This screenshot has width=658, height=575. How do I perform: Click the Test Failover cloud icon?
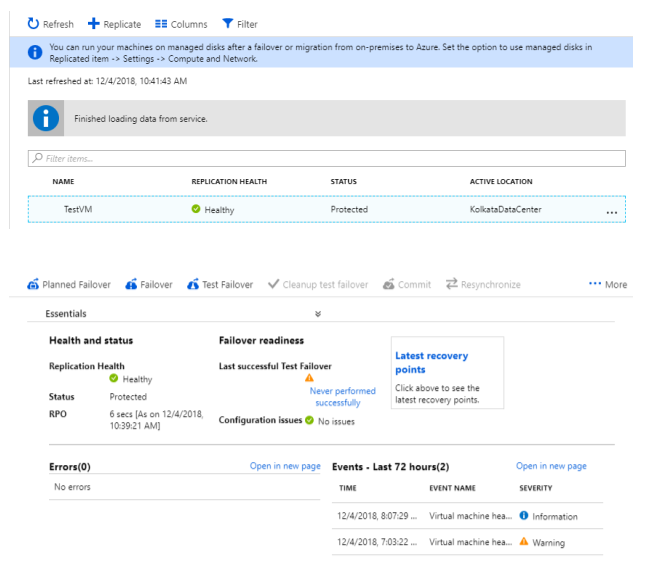193,284
